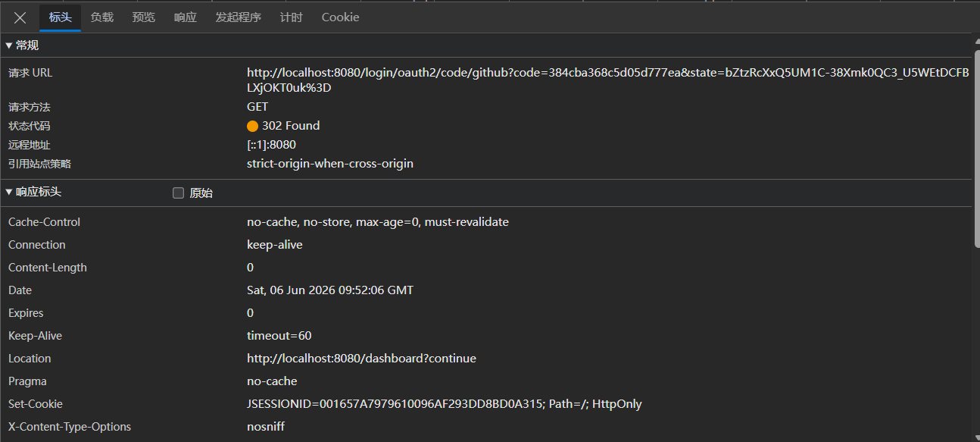
Task: Select the dashboard?continue Location URL
Action: pyautogui.click(x=361, y=359)
